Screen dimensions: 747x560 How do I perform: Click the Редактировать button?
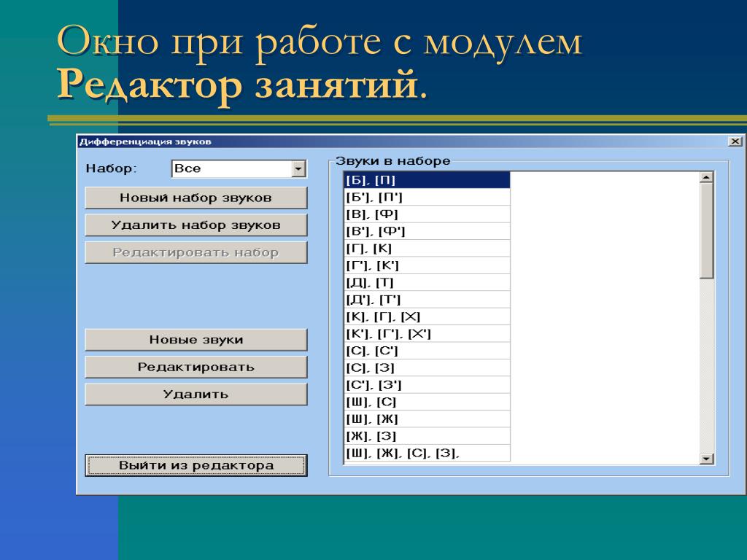point(196,367)
